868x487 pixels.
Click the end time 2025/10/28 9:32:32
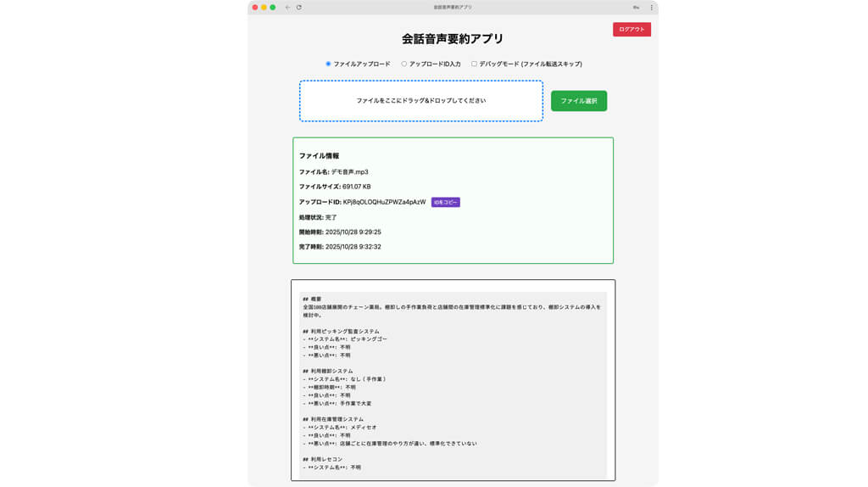[x=353, y=247]
